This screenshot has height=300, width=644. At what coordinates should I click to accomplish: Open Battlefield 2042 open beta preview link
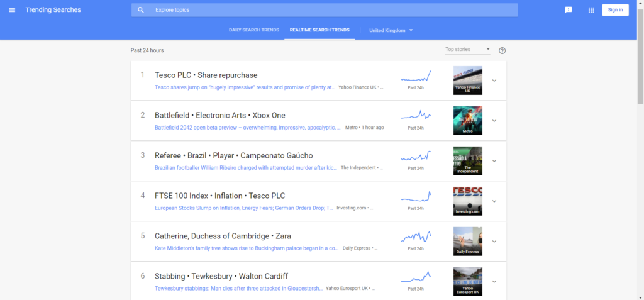click(248, 128)
